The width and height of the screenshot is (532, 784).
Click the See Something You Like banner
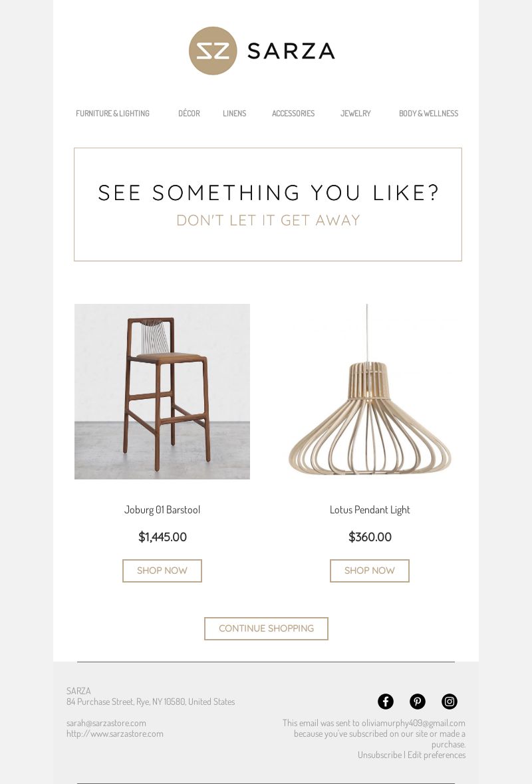tap(268, 205)
